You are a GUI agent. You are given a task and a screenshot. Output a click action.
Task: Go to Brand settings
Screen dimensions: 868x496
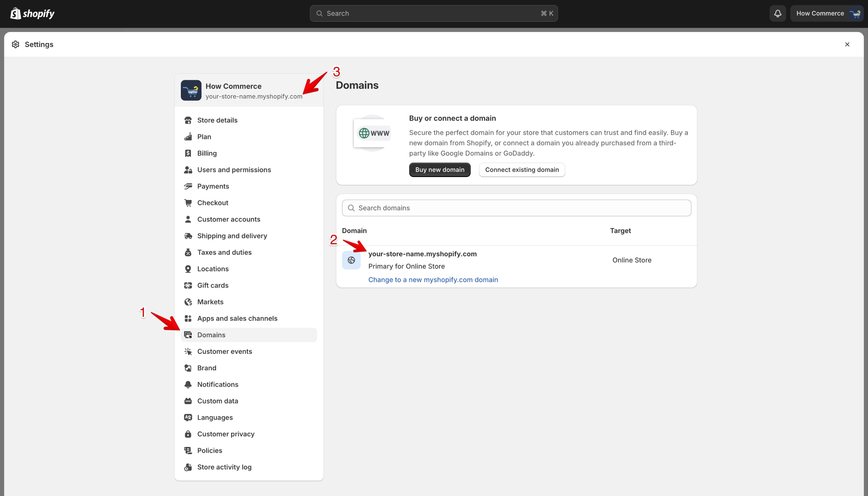coord(249,368)
